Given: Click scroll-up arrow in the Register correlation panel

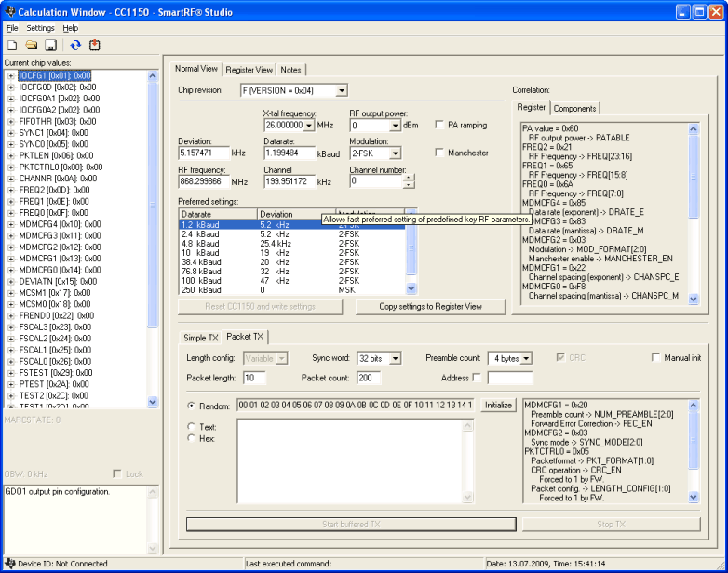Looking at the screenshot, I should tap(694, 128).
